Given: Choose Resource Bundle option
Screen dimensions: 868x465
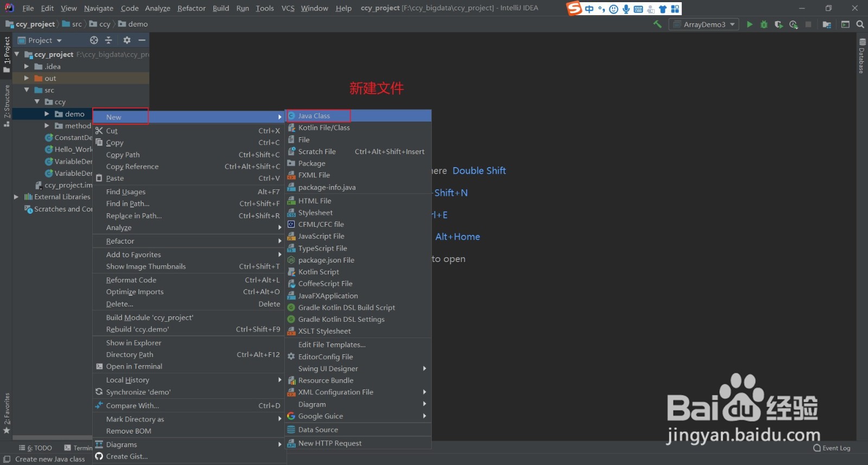Looking at the screenshot, I should pyautogui.click(x=358, y=380).
